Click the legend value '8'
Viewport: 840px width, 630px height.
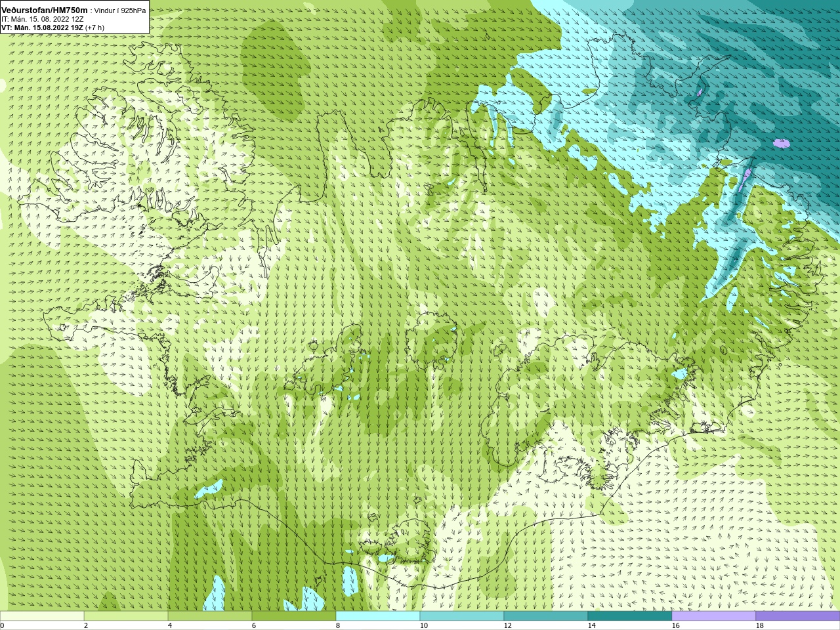pos(338,626)
